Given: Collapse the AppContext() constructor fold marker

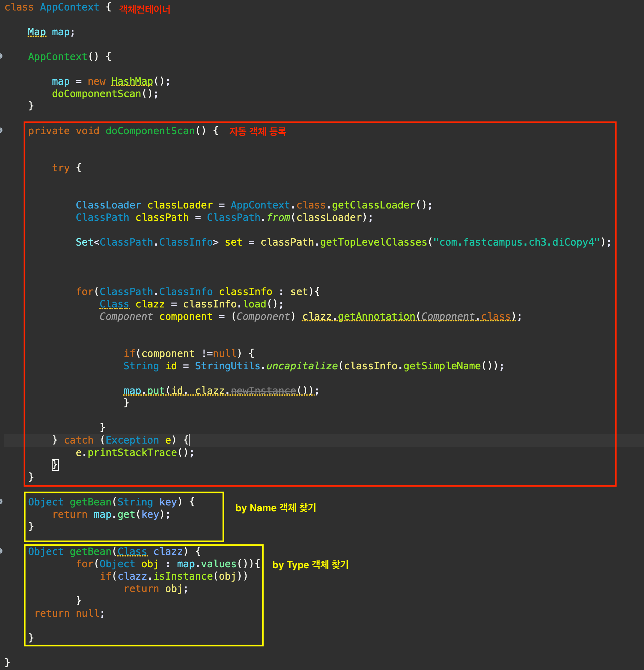Looking at the screenshot, I should point(1,56).
